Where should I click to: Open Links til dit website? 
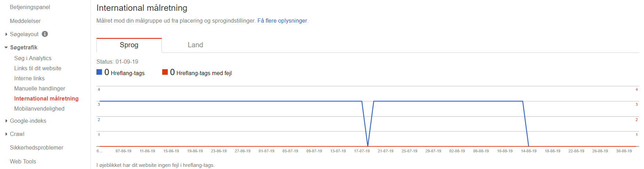coord(38,69)
